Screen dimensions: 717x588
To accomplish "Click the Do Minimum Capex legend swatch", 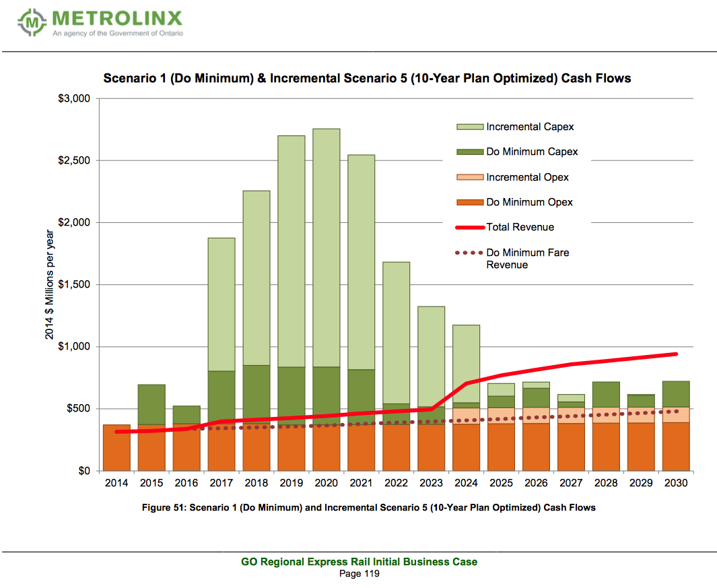I will [470, 152].
